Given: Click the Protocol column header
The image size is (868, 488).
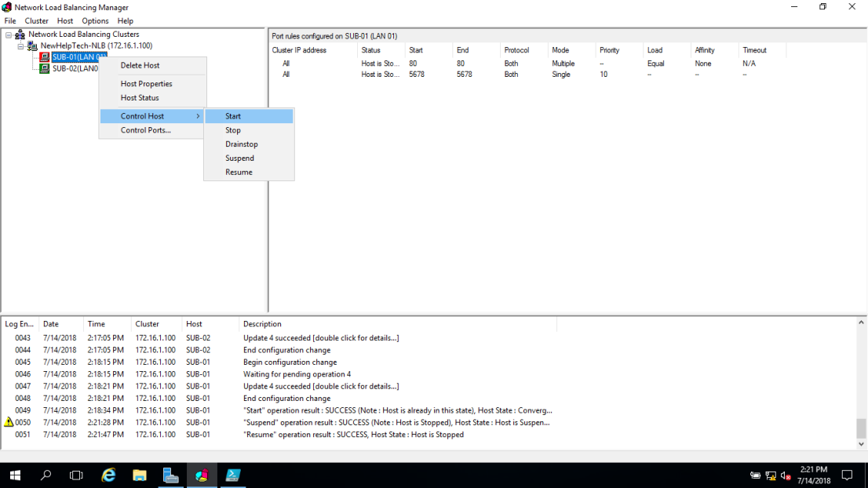Looking at the screenshot, I should [x=524, y=50].
